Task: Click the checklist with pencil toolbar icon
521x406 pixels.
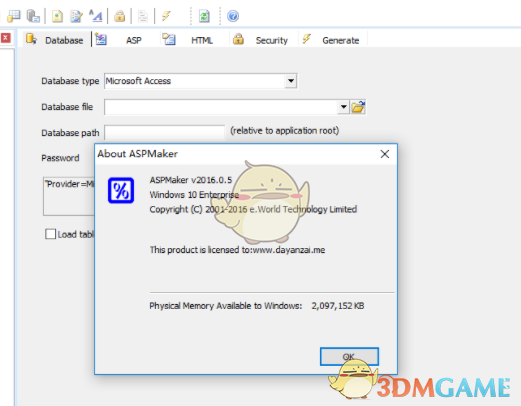Action: click(x=76, y=16)
